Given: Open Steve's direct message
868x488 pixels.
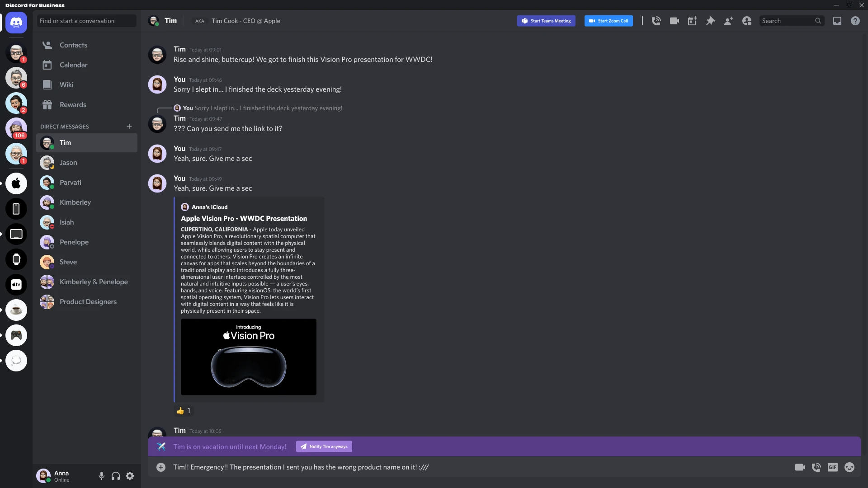Looking at the screenshot, I should point(87,262).
